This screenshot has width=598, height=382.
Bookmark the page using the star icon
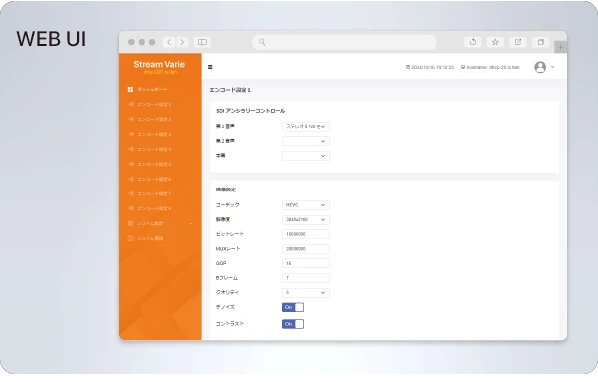pyautogui.click(x=495, y=42)
